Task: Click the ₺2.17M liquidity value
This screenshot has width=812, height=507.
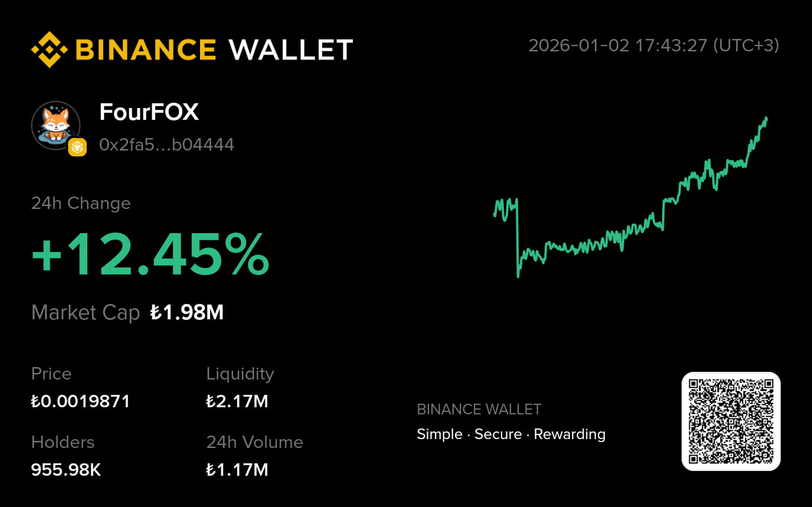Action: tap(237, 401)
